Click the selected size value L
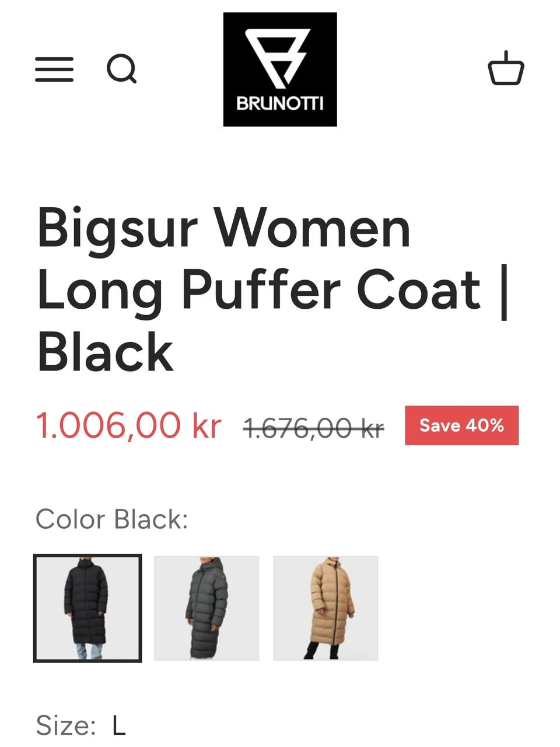Image resolution: width=560 pixels, height=747 pixels. click(x=119, y=726)
